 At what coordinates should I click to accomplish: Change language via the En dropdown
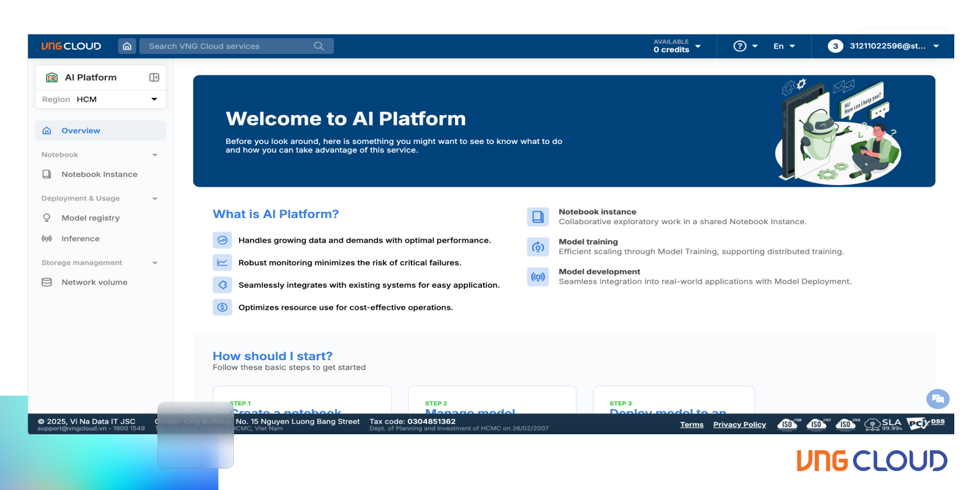784,46
